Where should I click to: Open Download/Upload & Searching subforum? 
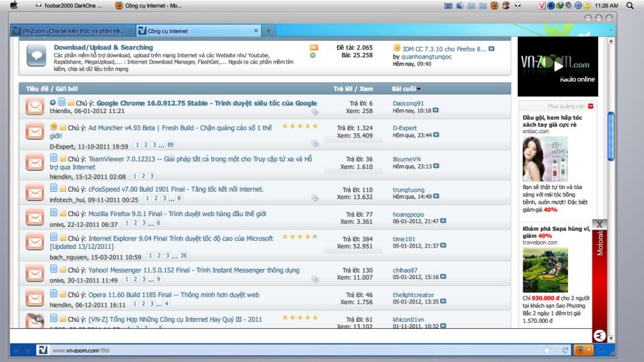point(103,47)
